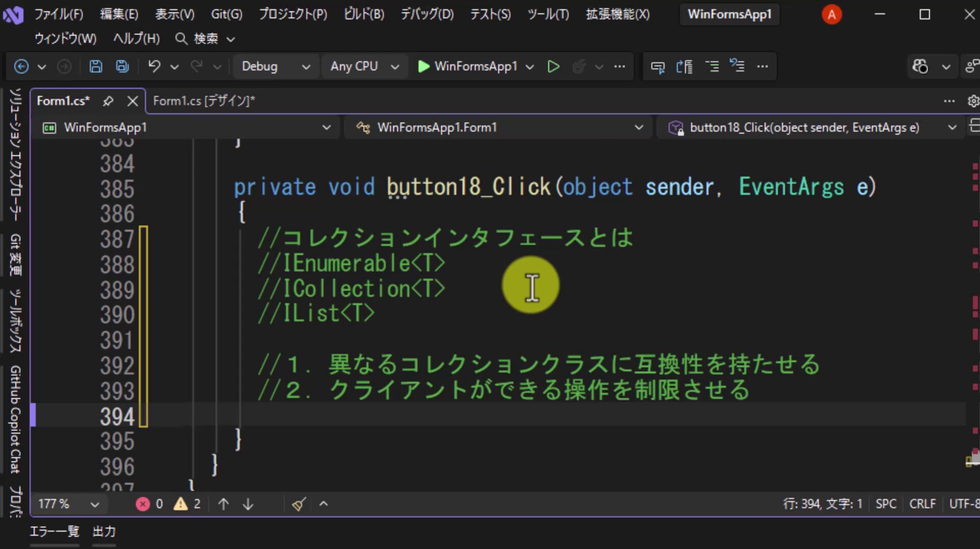Start without debugging outline play icon
Viewport: 980px width, 549px height.
553,66
